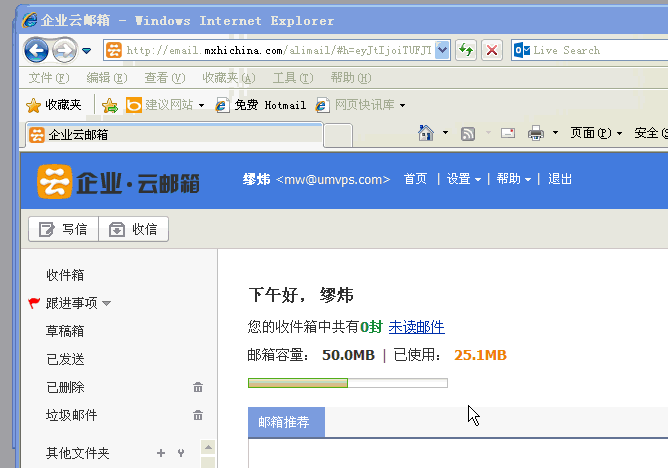Add a folder with the plus icon
Screen dimensions: 668x468
(x=161, y=453)
